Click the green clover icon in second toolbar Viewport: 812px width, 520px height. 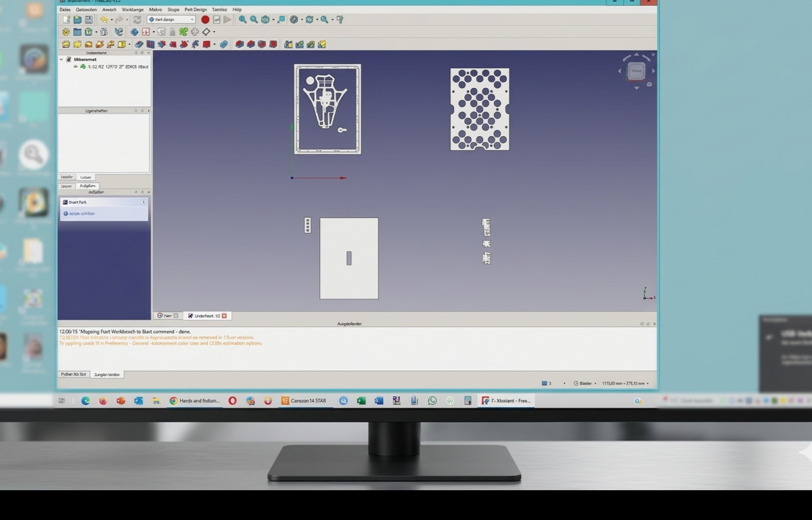coord(183,32)
